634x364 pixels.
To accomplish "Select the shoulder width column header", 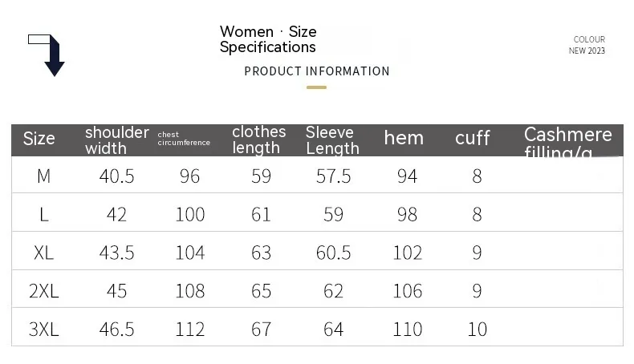I will (x=116, y=140).
